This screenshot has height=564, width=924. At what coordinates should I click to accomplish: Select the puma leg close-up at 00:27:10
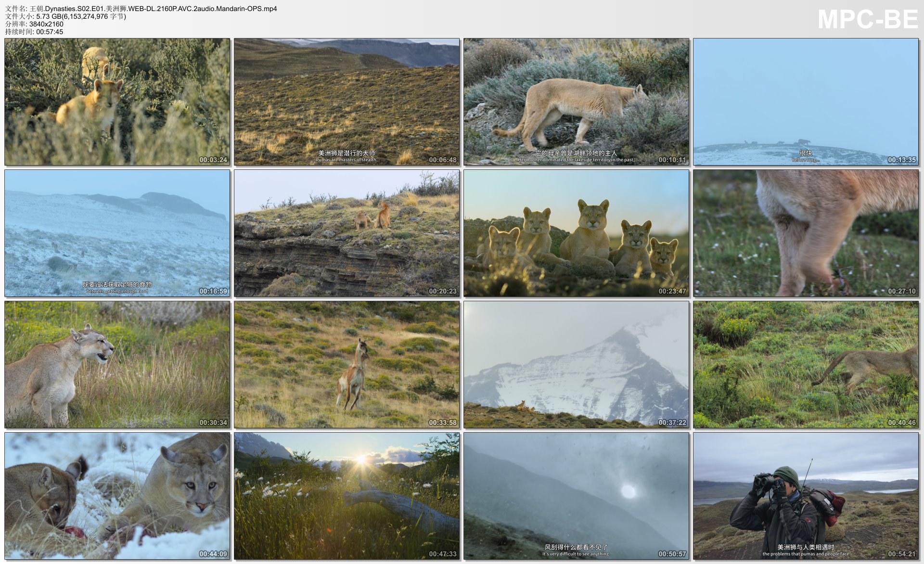point(806,233)
